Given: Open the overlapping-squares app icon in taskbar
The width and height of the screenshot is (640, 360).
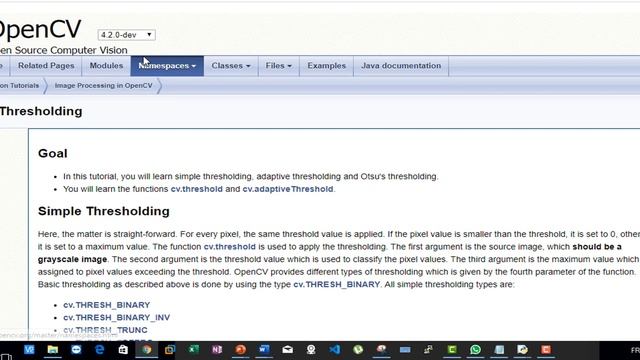Looking at the screenshot, I should (x=170, y=350).
